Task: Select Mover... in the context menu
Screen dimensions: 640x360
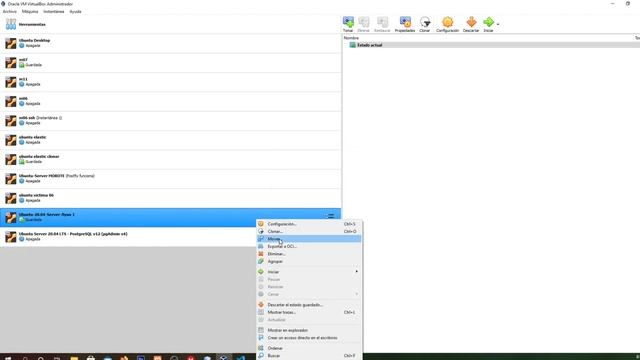Action: pos(309,239)
